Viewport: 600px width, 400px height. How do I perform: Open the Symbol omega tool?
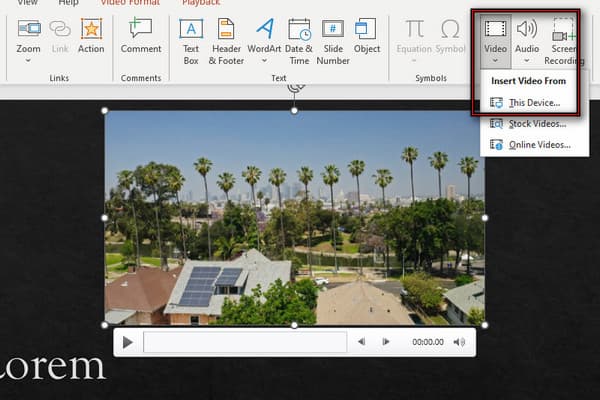click(450, 36)
